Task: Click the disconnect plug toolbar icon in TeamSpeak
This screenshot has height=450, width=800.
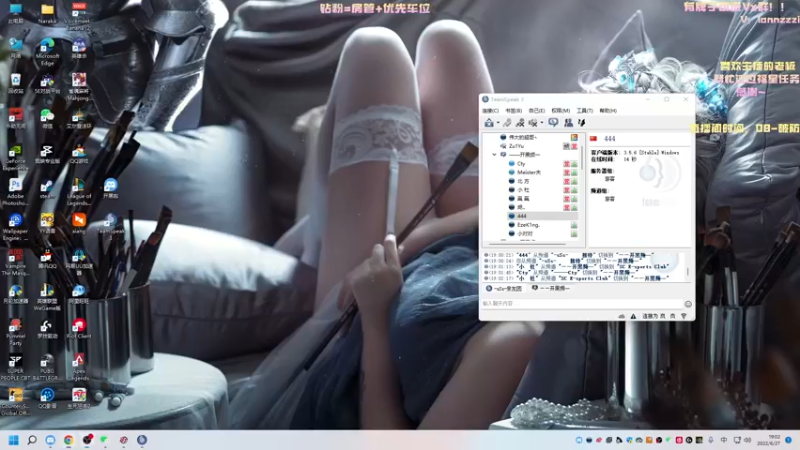Action: 507,122
